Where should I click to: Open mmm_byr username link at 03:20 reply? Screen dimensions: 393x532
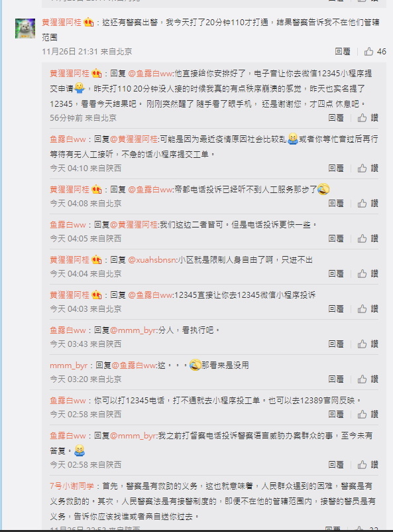[68, 366]
